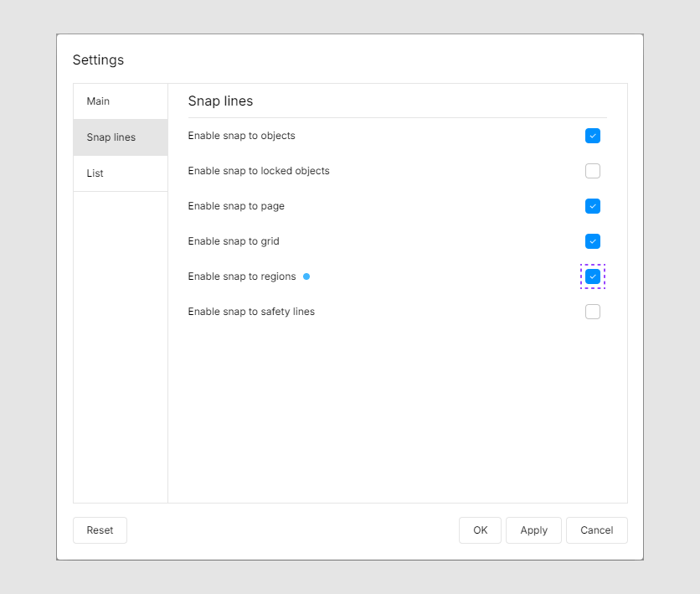700x594 pixels.
Task: Click the 'Enable snap to objects' text label
Action: 241,136
